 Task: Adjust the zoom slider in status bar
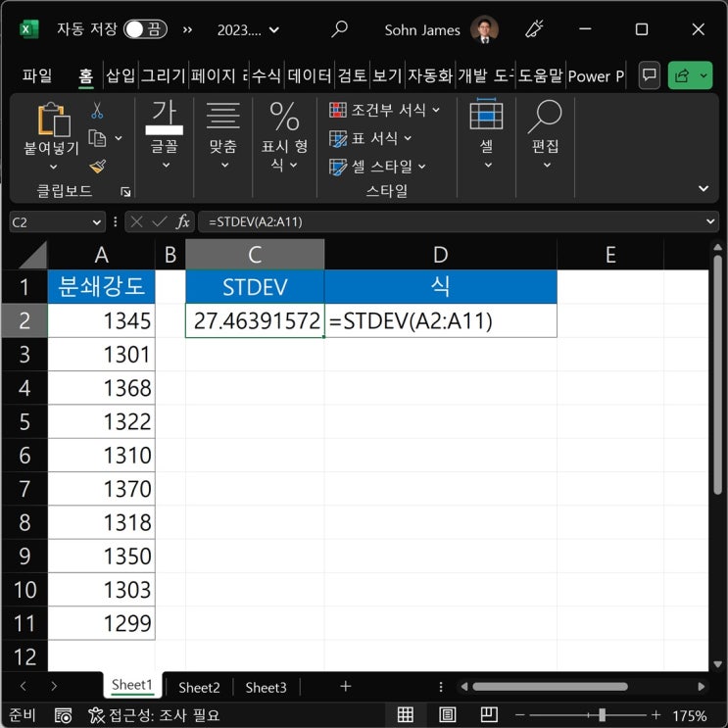pyautogui.click(x=602, y=714)
